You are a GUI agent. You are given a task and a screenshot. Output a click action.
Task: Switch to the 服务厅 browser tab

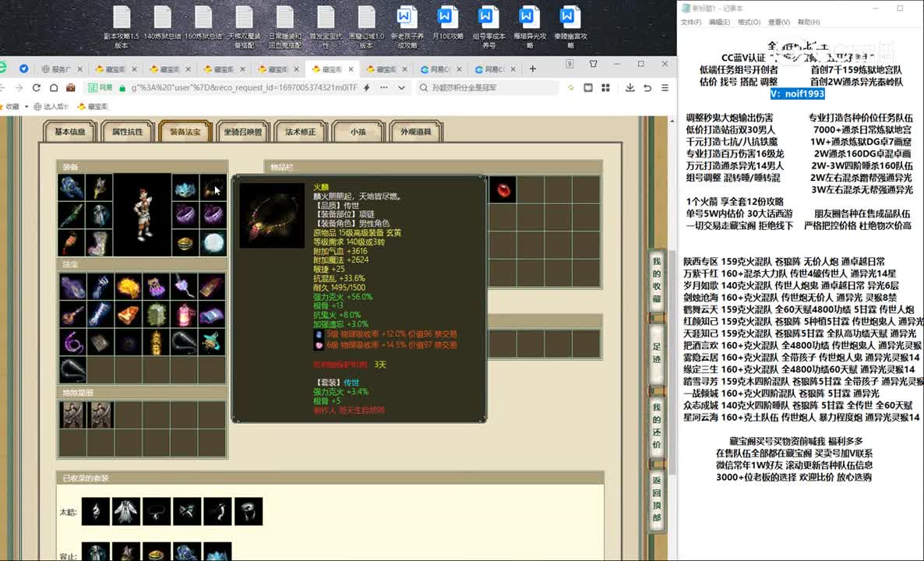[x=62, y=69]
